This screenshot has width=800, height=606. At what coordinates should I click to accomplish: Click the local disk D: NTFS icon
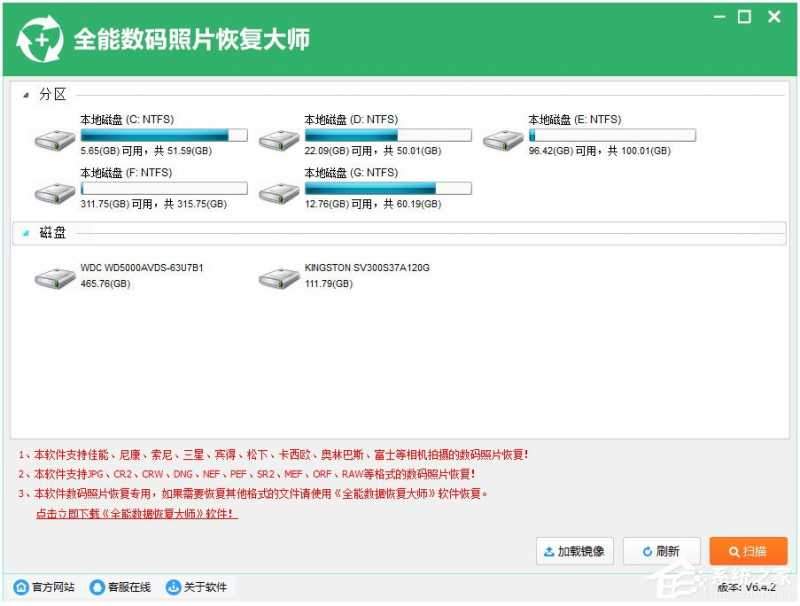[x=278, y=139]
